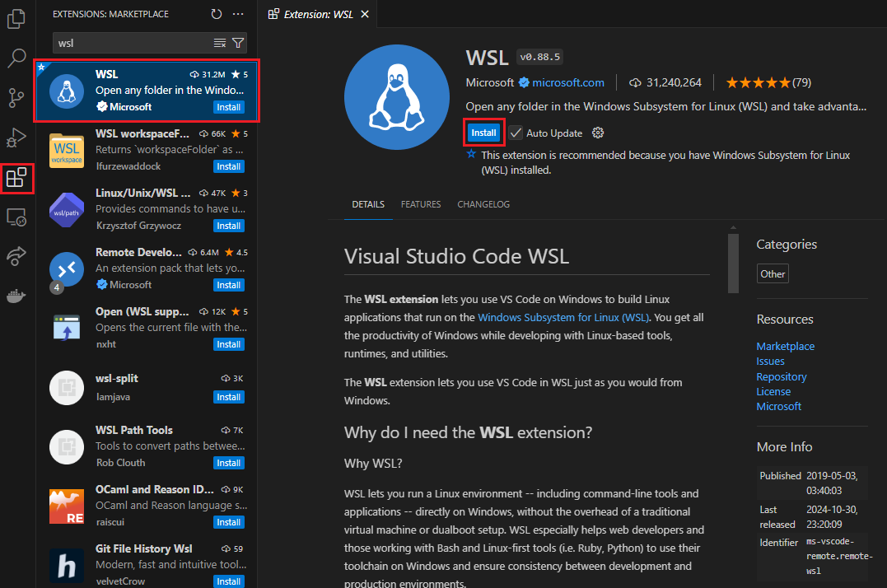Open the Issues resource link
This screenshot has width=887, height=588.
[771, 362]
